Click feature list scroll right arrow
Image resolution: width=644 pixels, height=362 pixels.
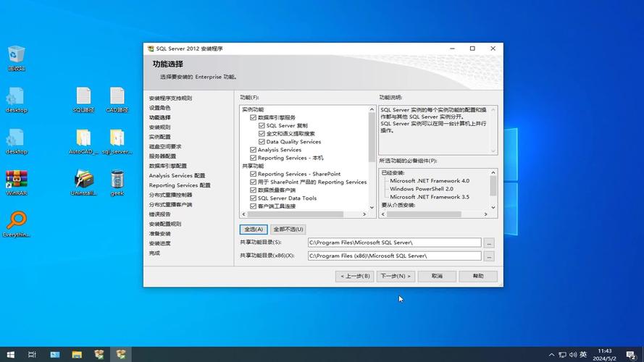pos(364,214)
